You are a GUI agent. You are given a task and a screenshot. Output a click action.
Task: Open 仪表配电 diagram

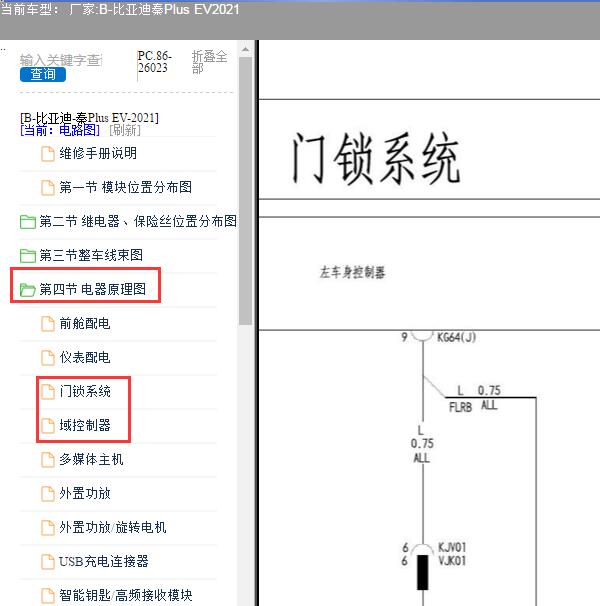(85, 357)
